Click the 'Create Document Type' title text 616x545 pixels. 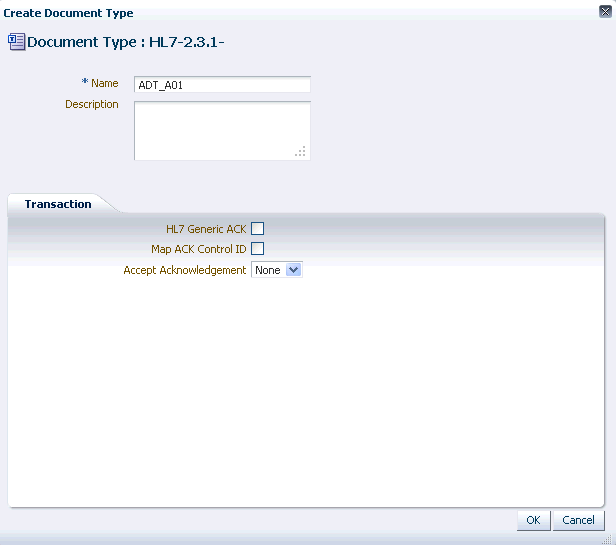[68, 13]
